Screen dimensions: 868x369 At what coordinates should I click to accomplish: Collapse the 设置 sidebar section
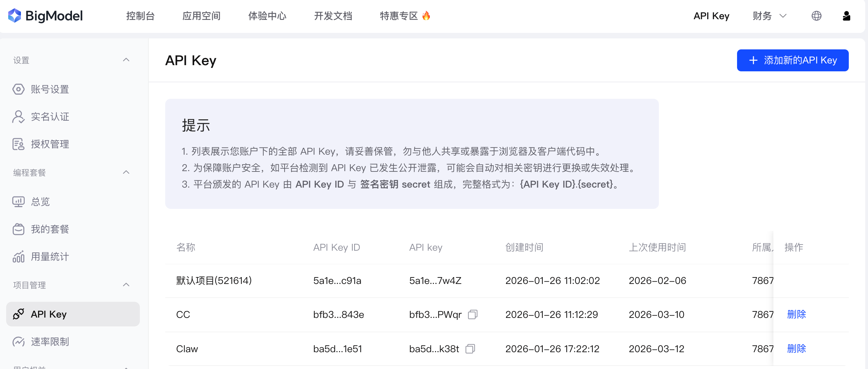coord(126,60)
